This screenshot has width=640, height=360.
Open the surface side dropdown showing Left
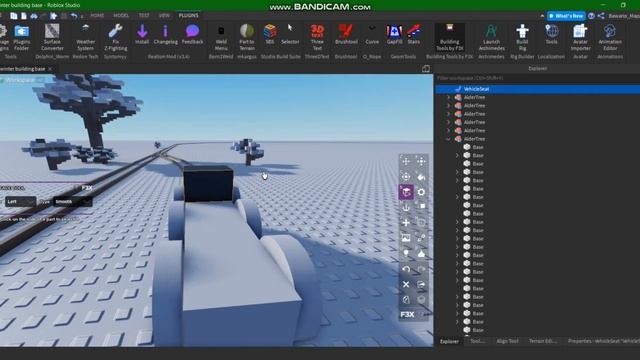click(x=20, y=202)
